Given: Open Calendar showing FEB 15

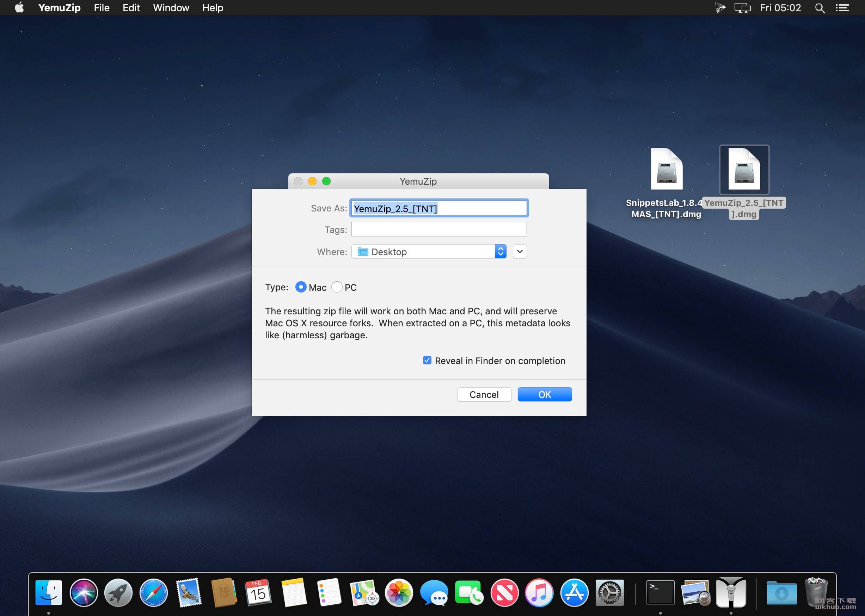Looking at the screenshot, I should [258, 592].
